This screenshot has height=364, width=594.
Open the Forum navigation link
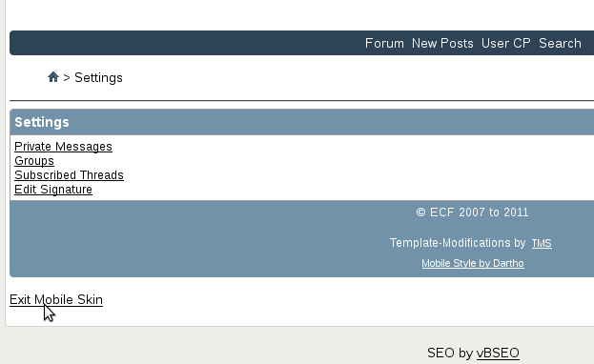point(384,43)
